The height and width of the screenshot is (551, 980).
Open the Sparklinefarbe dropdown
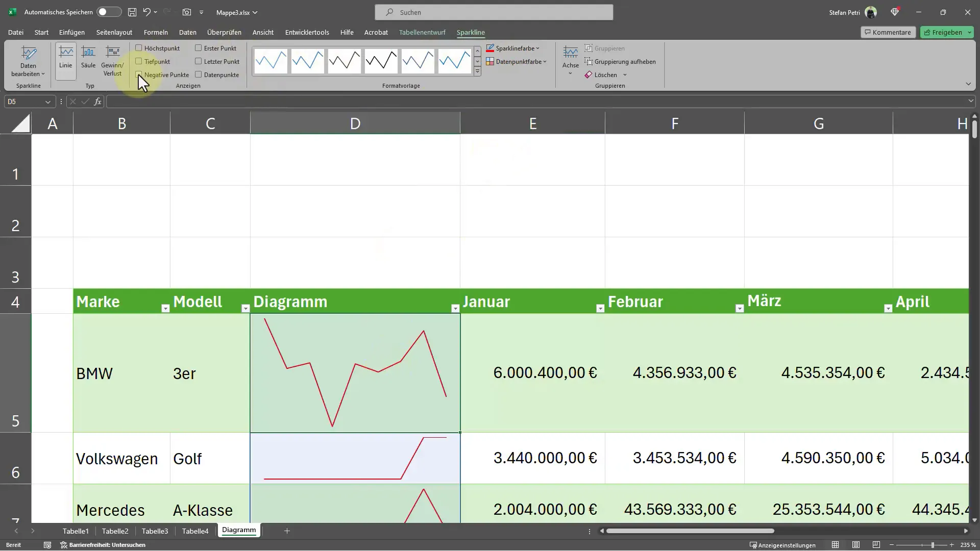tap(513, 48)
